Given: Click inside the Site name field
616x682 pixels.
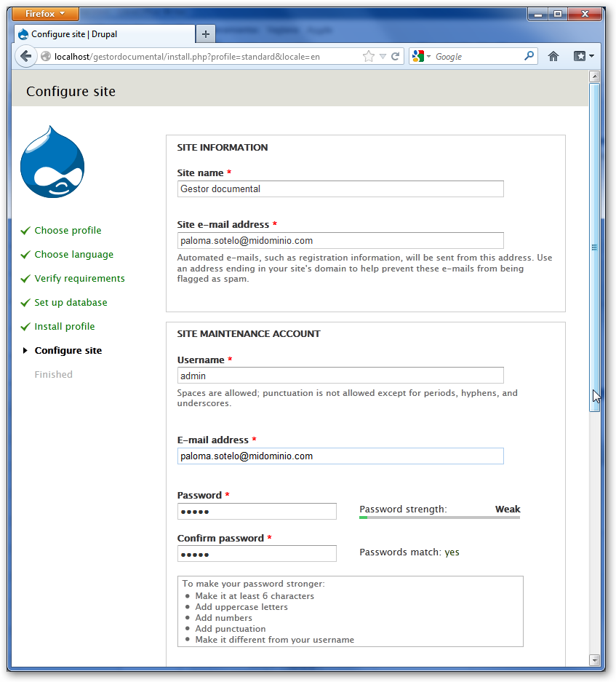Looking at the screenshot, I should coord(340,189).
